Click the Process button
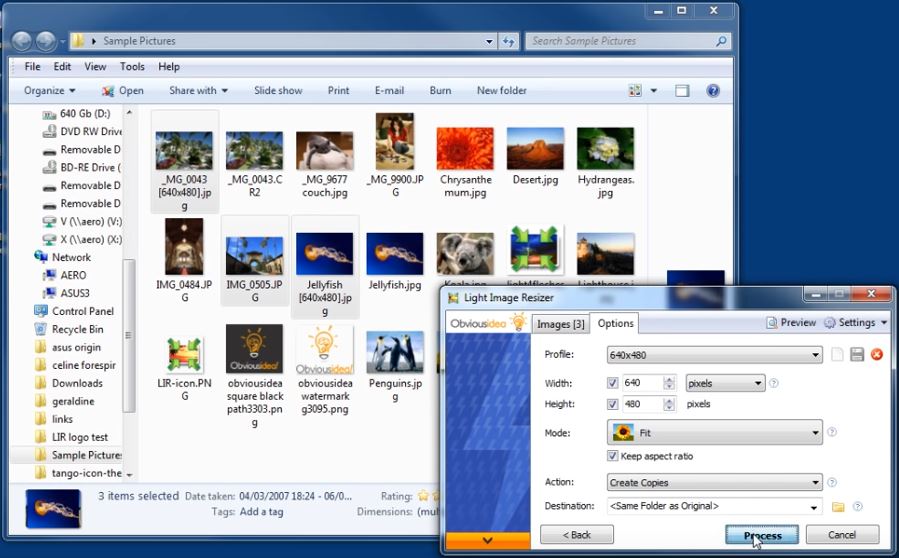This screenshot has width=899, height=558. click(x=762, y=535)
